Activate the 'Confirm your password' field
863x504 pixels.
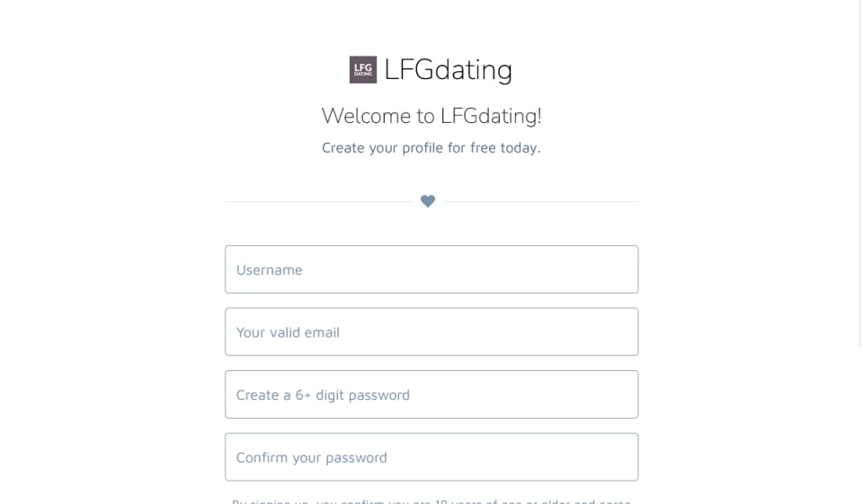tap(431, 457)
